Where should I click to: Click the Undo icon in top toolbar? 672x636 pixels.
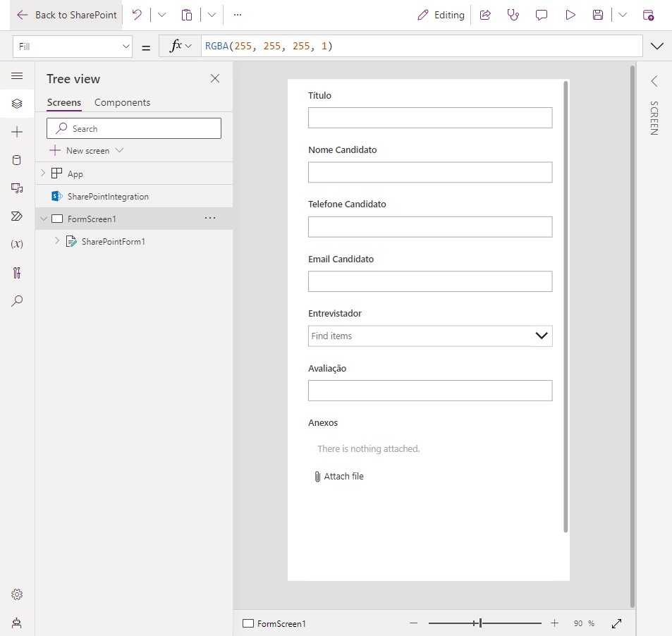[x=137, y=15]
